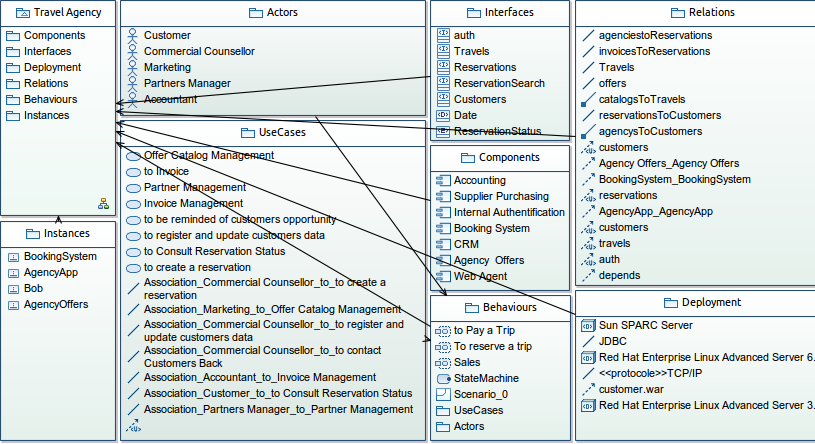Select To reserve a trip activity
This screenshot has height=444, width=815.
(x=484, y=347)
